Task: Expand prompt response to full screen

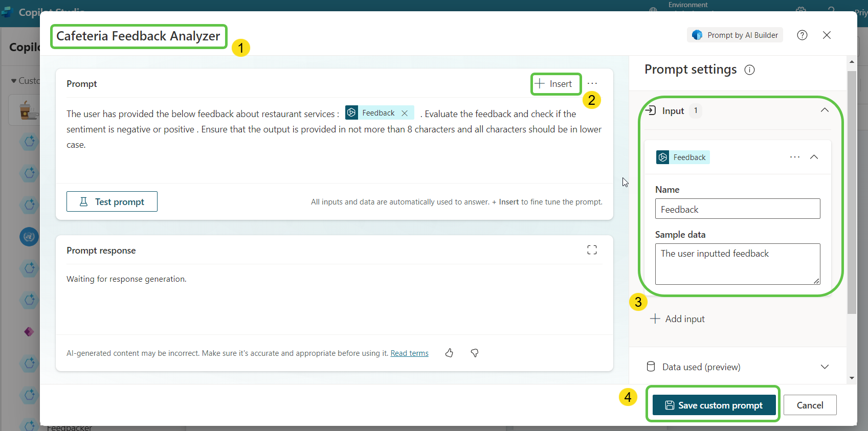Action: pyautogui.click(x=592, y=250)
